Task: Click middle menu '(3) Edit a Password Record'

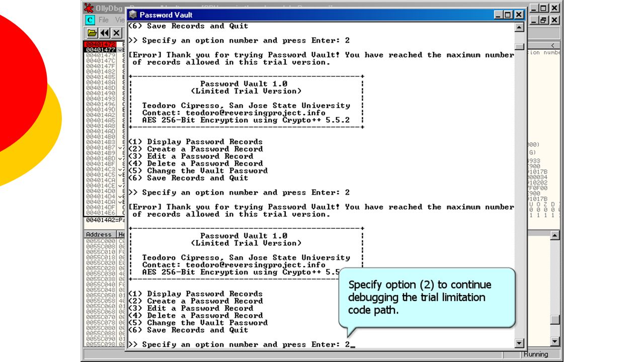Action: pos(191,156)
